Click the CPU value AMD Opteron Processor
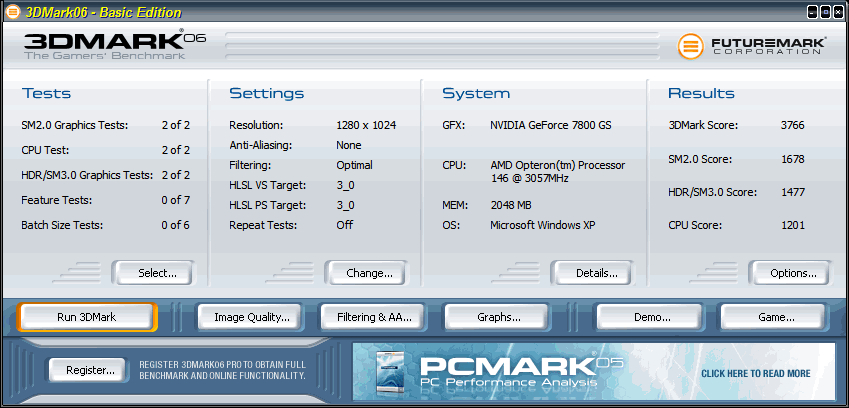The width and height of the screenshot is (849, 408). pyautogui.click(x=558, y=172)
